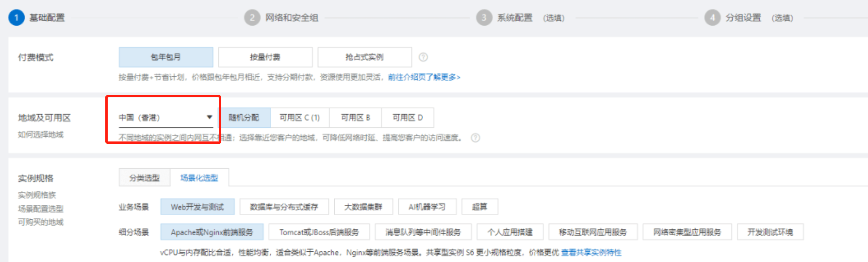Click step 4 分组设置 circle icon
This screenshot has height=262, width=868.
tap(712, 18)
